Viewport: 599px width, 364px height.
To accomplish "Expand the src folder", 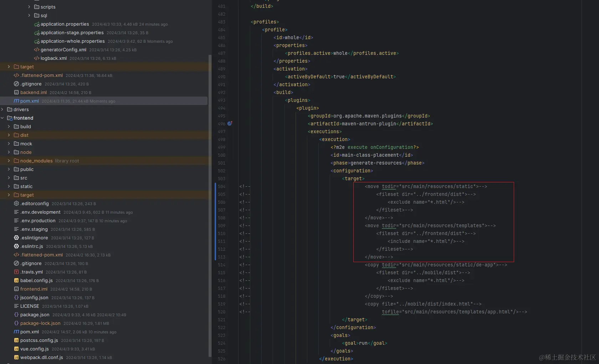I will pos(9,178).
